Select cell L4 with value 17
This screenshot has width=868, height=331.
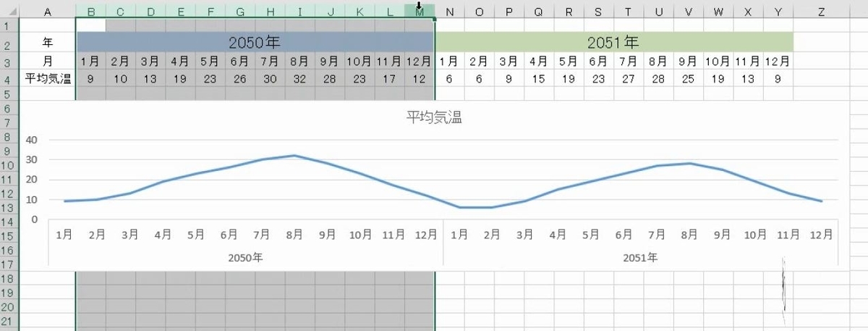[390, 77]
